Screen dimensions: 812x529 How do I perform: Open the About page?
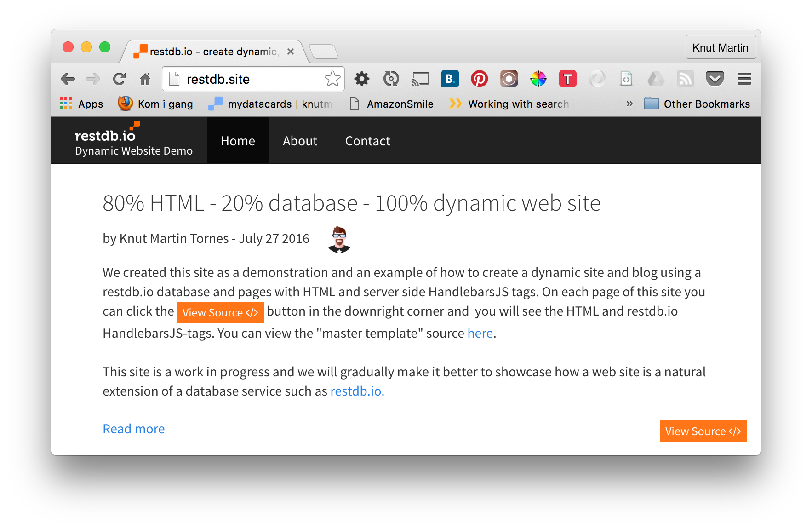pyautogui.click(x=300, y=141)
